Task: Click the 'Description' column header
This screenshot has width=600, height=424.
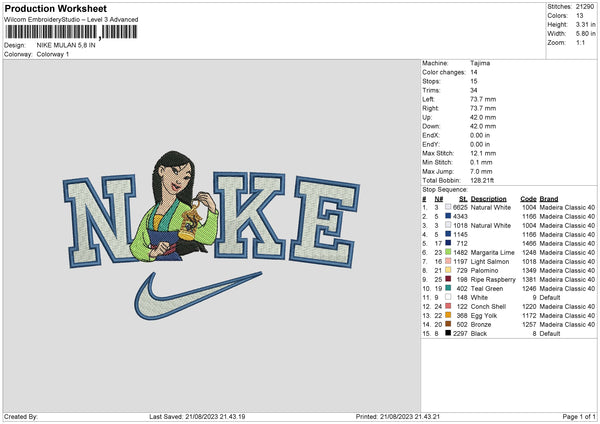Action: point(488,199)
